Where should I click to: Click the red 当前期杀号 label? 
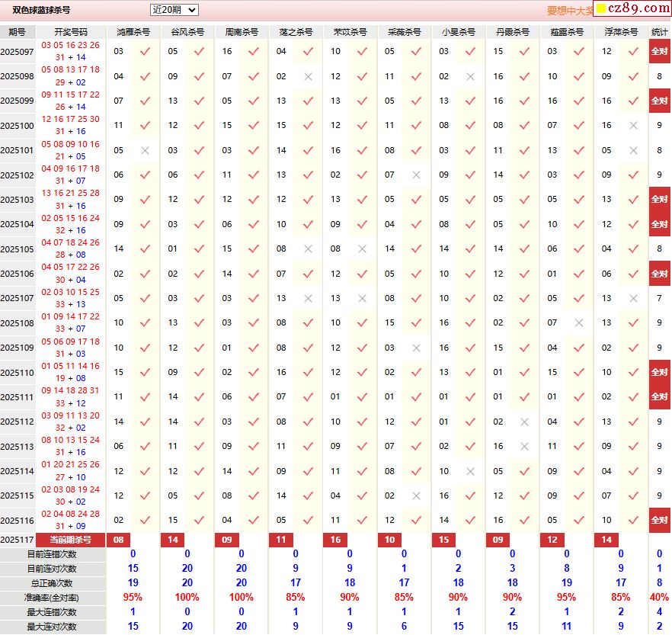pos(70,540)
